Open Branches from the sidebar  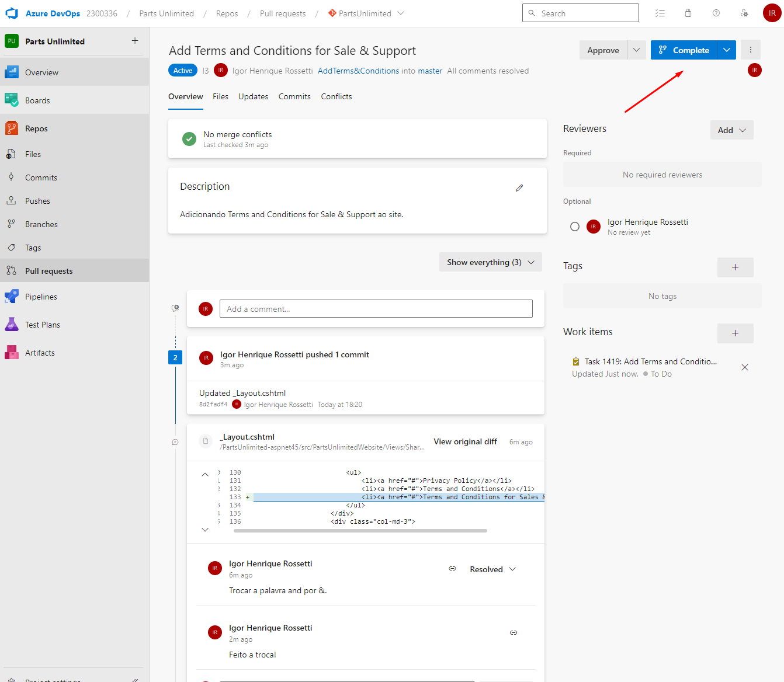coord(41,224)
